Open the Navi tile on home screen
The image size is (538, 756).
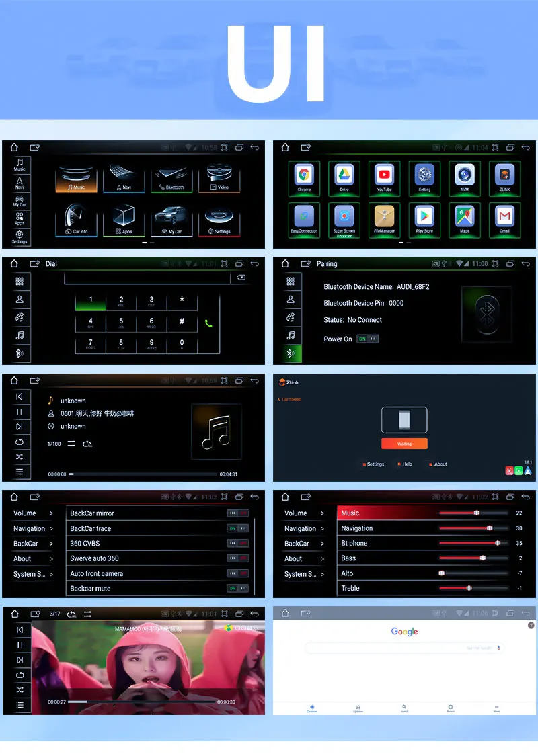tap(124, 178)
